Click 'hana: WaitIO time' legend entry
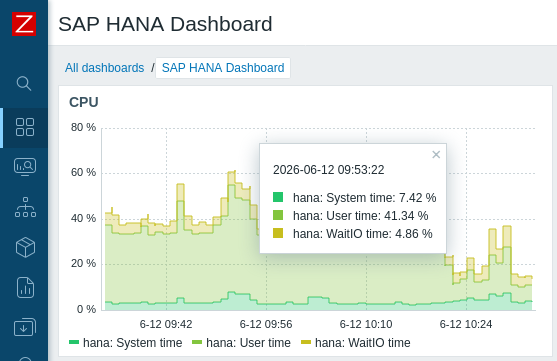 pos(356,343)
